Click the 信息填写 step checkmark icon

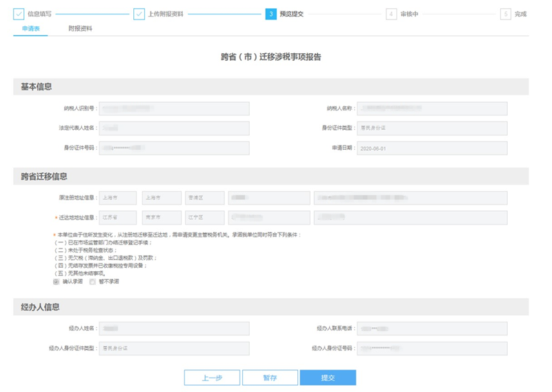[x=19, y=14]
